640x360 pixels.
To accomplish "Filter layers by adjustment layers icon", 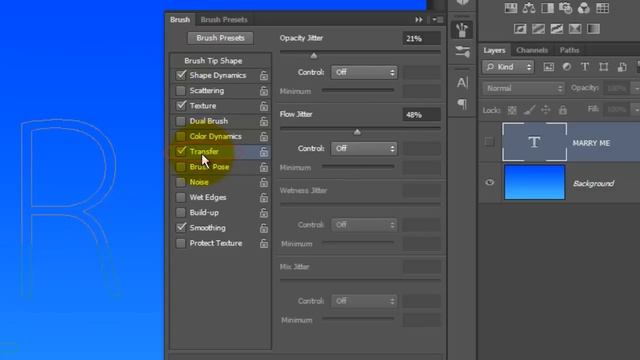I will point(567,67).
